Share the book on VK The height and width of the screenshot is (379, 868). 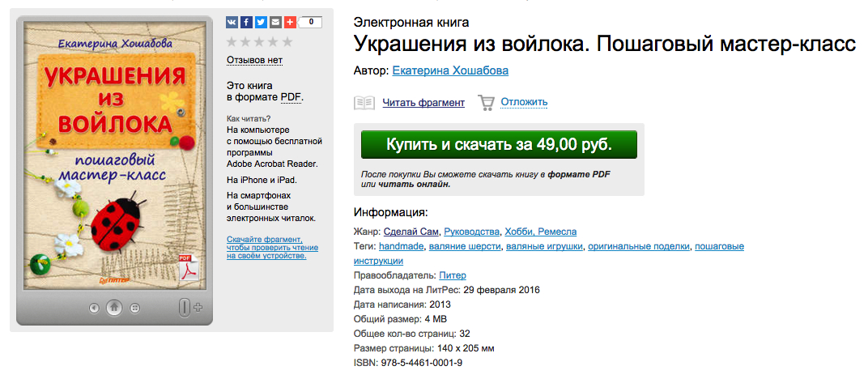232,23
